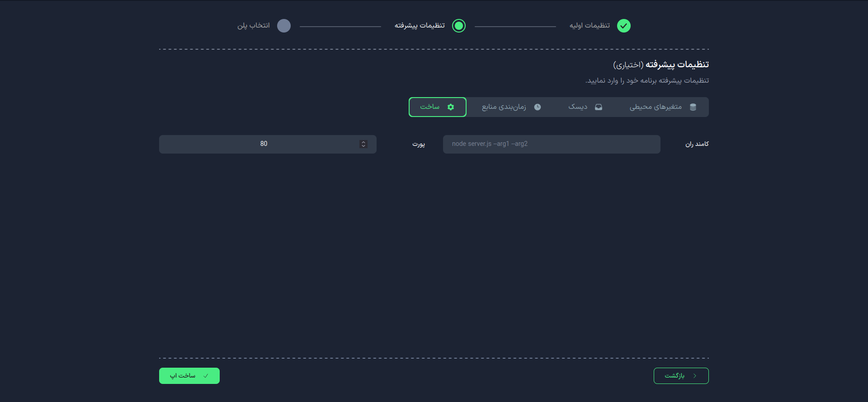
Task: Focus the کامند ران command input field
Action: 552,144
